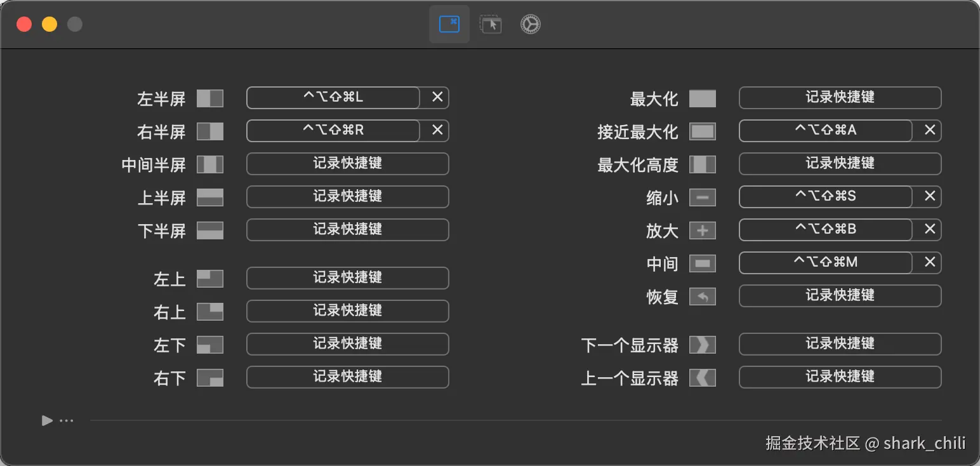
Task: Remove the 中间 shortcut using X
Action: click(x=930, y=262)
